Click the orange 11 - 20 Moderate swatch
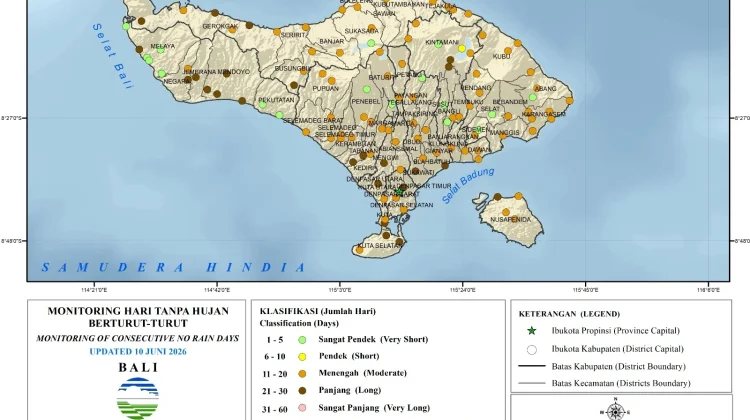 (x=302, y=374)
